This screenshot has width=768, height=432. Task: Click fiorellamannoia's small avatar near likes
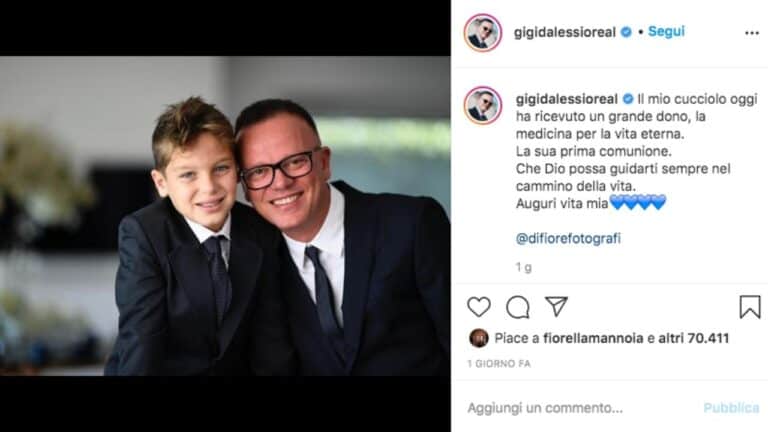click(x=479, y=338)
